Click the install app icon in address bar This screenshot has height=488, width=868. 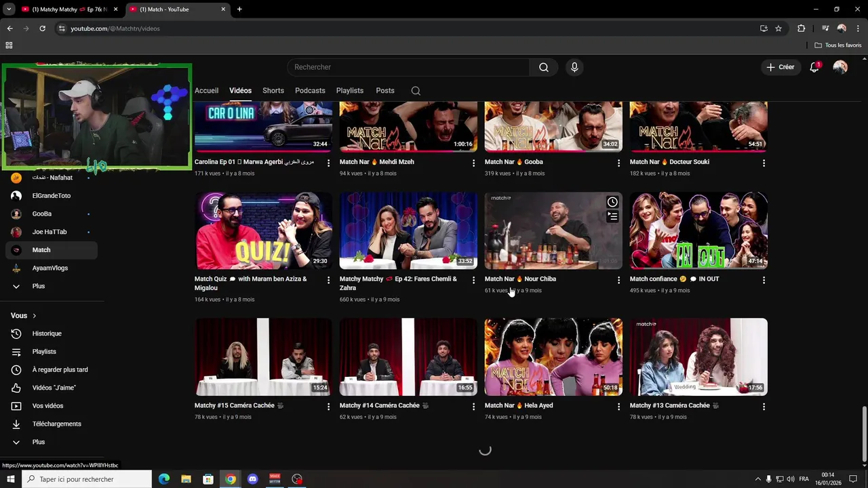[x=764, y=28]
